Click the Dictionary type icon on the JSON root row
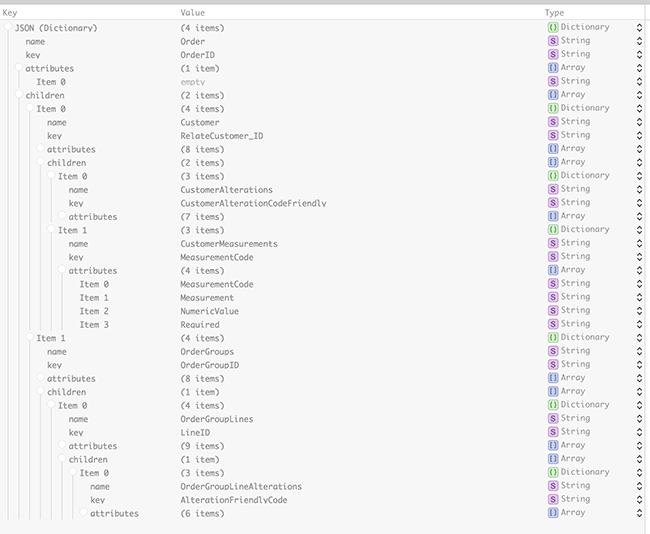This screenshot has height=534, width=650. [x=552, y=27]
